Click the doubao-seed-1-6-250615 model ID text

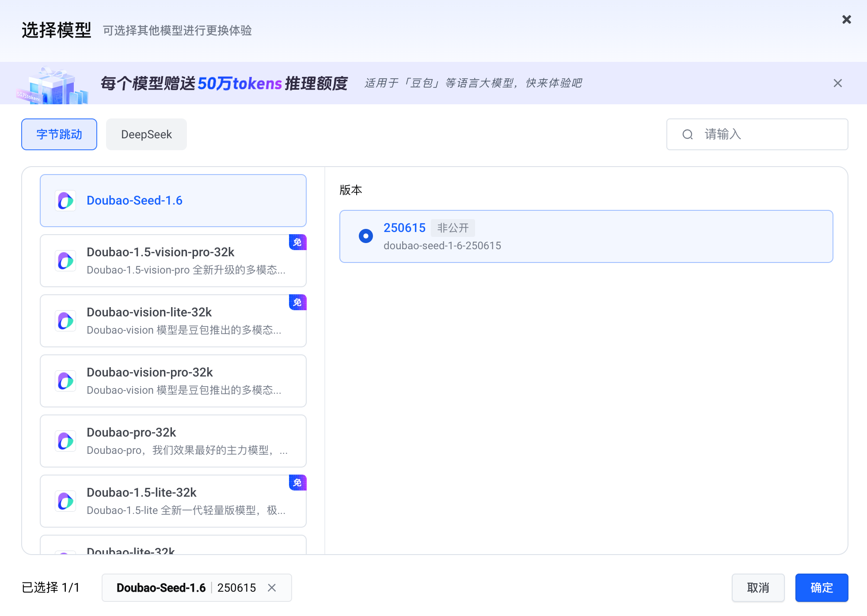(442, 246)
